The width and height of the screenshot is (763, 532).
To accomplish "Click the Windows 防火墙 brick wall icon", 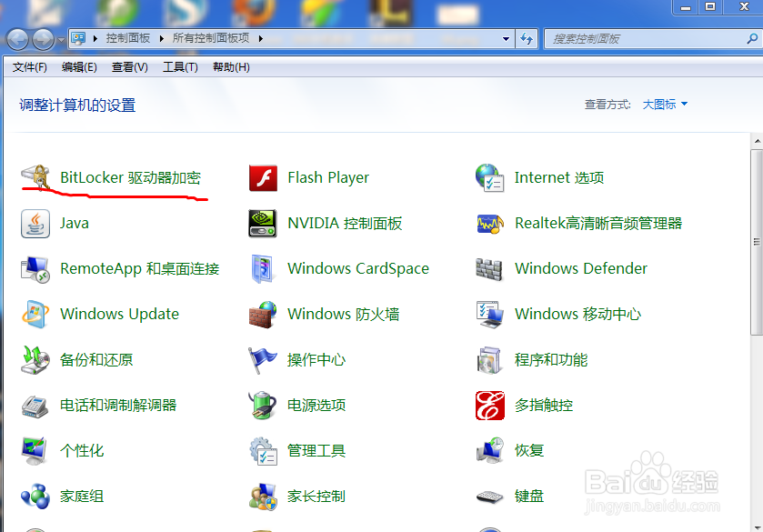I will pyautogui.click(x=263, y=315).
